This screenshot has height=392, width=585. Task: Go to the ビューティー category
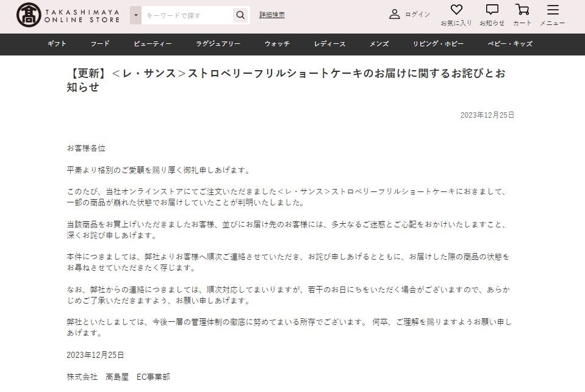coord(153,44)
